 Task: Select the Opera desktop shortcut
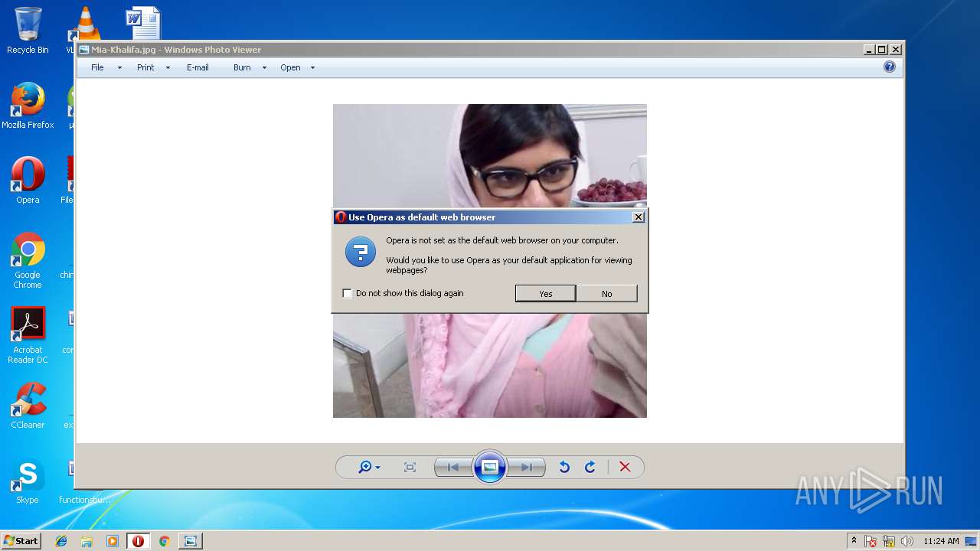pyautogui.click(x=28, y=181)
